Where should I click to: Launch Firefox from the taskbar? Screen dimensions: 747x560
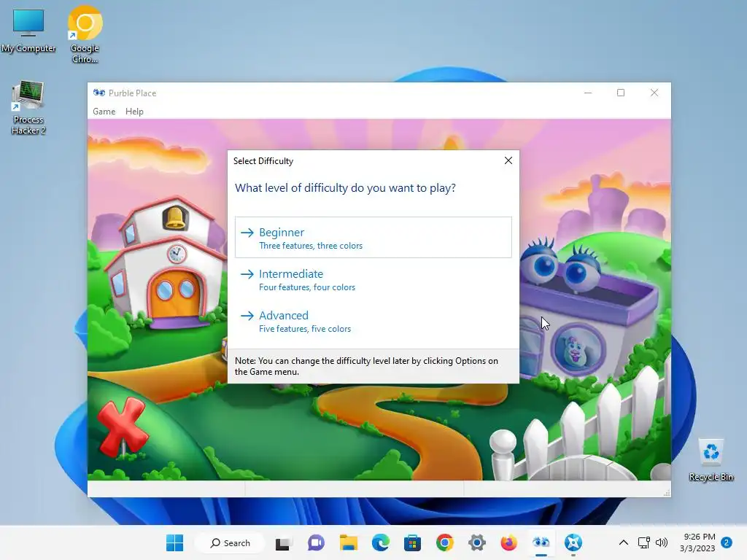pos(508,542)
